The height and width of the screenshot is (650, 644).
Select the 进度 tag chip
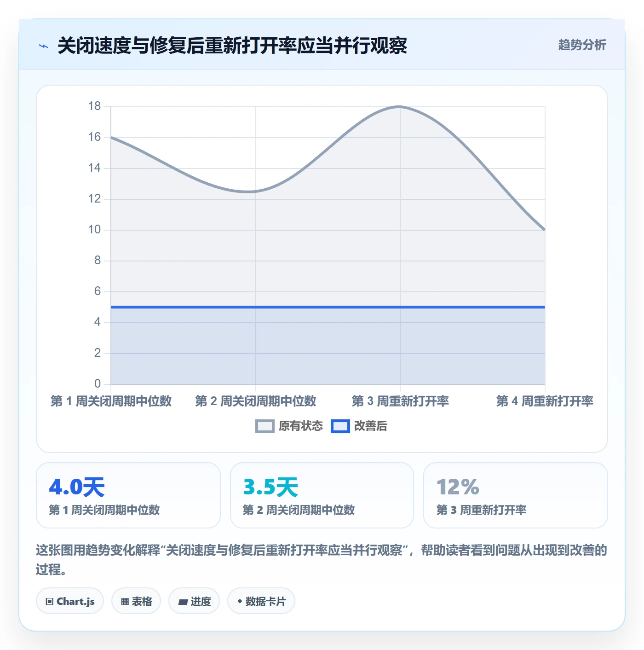(194, 601)
